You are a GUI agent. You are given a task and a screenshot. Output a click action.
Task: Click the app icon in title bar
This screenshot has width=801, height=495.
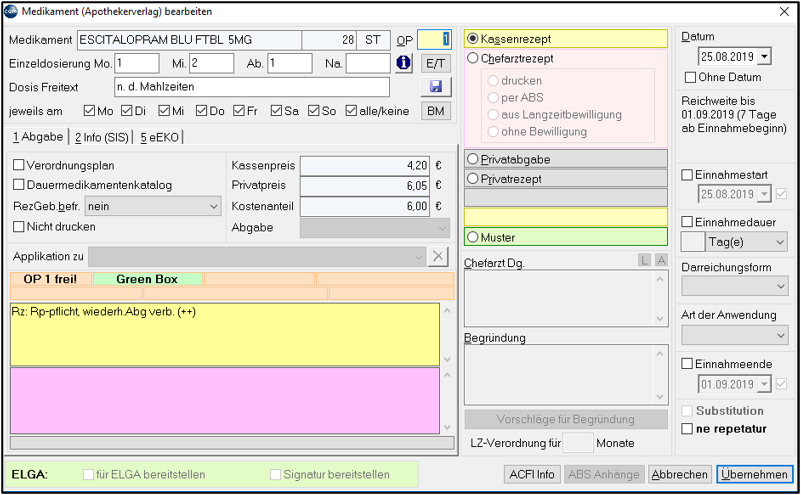tap(10, 12)
